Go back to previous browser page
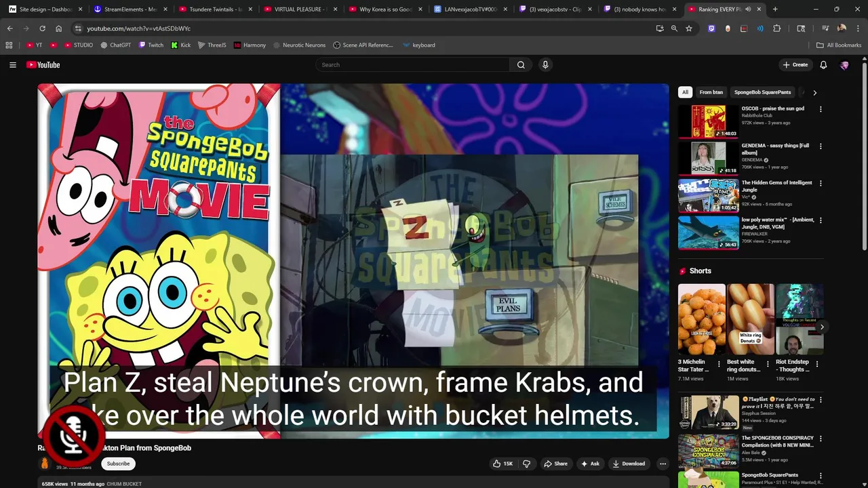868x488 pixels. pos(9,28)
